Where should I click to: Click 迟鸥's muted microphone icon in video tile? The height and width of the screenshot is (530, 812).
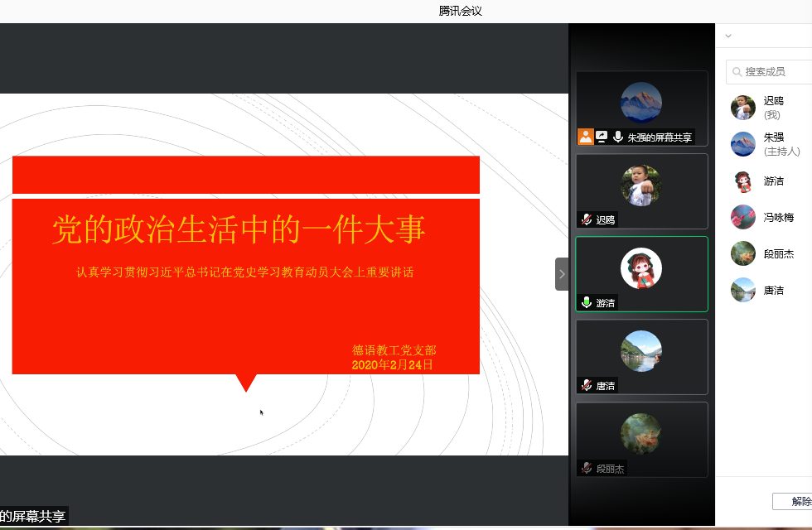pyautogui.click(x=587, y=220)
